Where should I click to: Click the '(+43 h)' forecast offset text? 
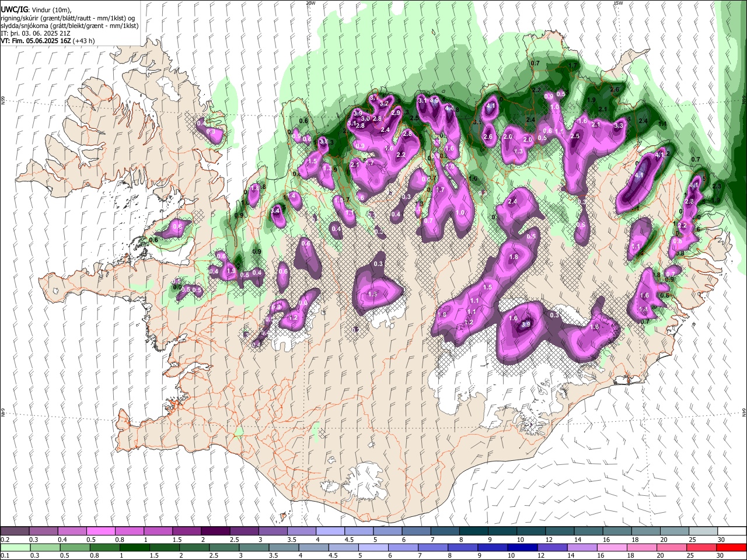(84, 41)
